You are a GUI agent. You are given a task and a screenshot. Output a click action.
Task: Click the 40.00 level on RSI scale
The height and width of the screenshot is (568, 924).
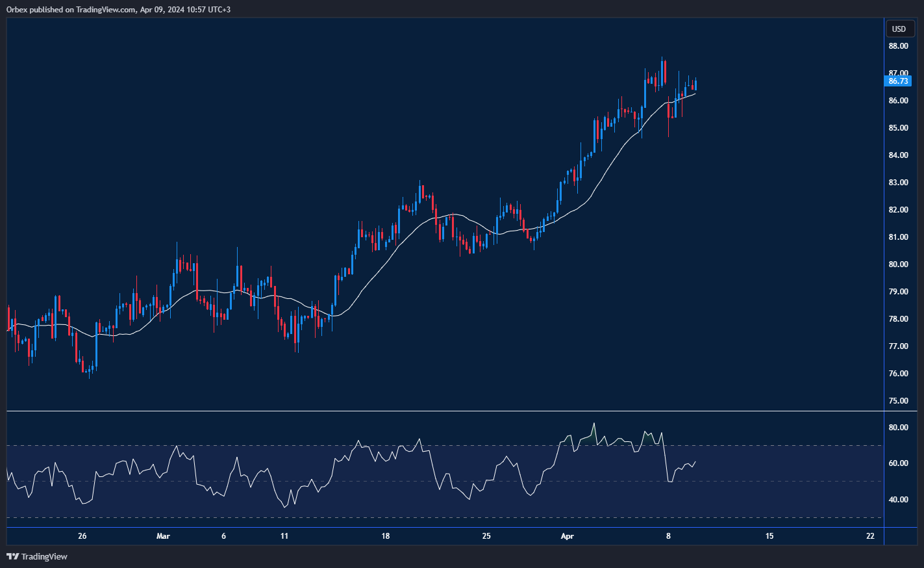(898, 500)
